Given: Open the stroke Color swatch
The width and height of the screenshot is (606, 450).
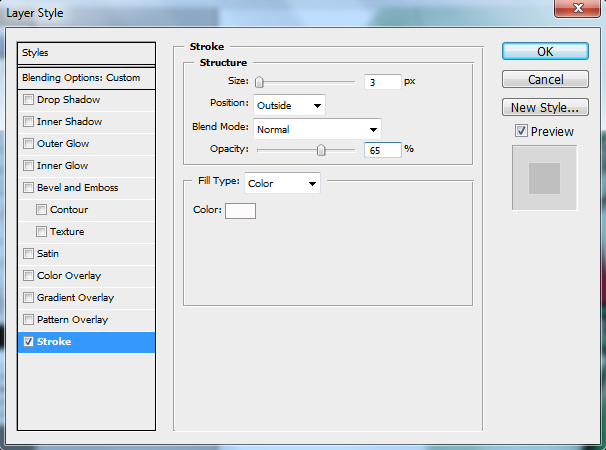Looking at the screenshot, I should click(240, 211).
